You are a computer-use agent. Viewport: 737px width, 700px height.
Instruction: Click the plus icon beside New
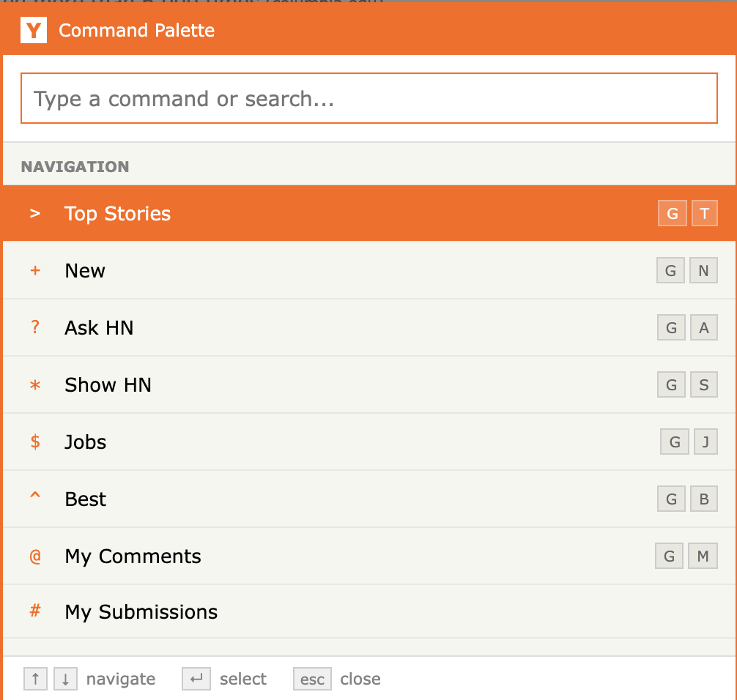(35, 271)
